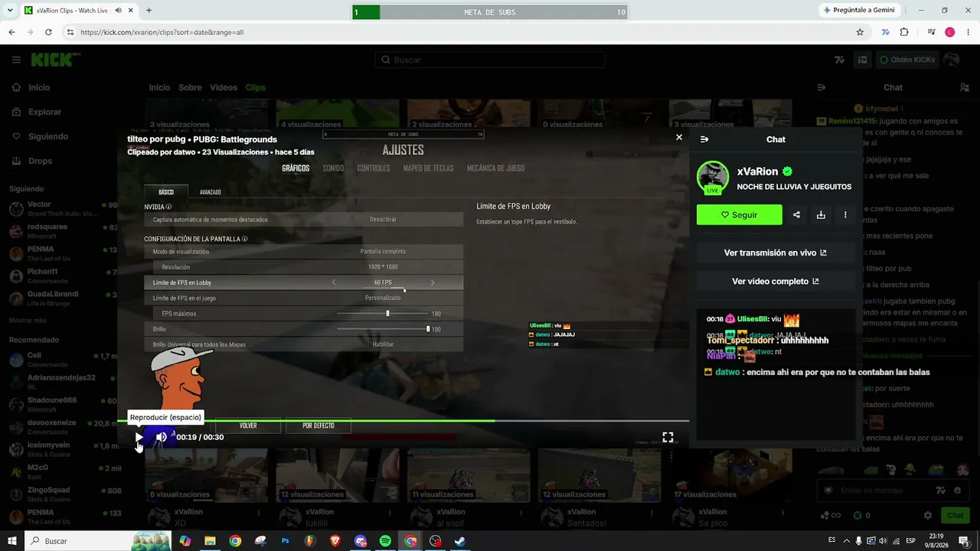Open the clip's more options menu
This screenshot has height=551, width=980.
(845, 215)
